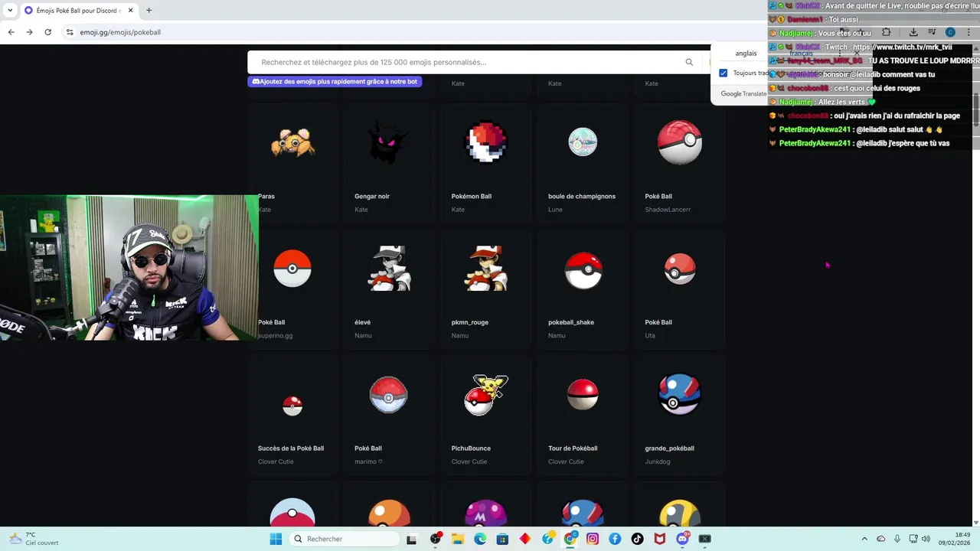Switch to Chrome on the taskbar

point(570,539)
